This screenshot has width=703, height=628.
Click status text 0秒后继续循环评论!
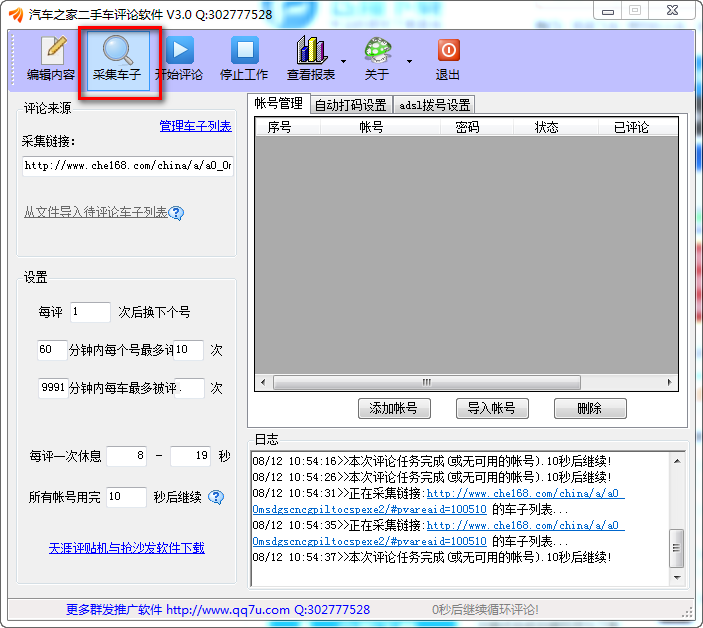coord(485,610)
